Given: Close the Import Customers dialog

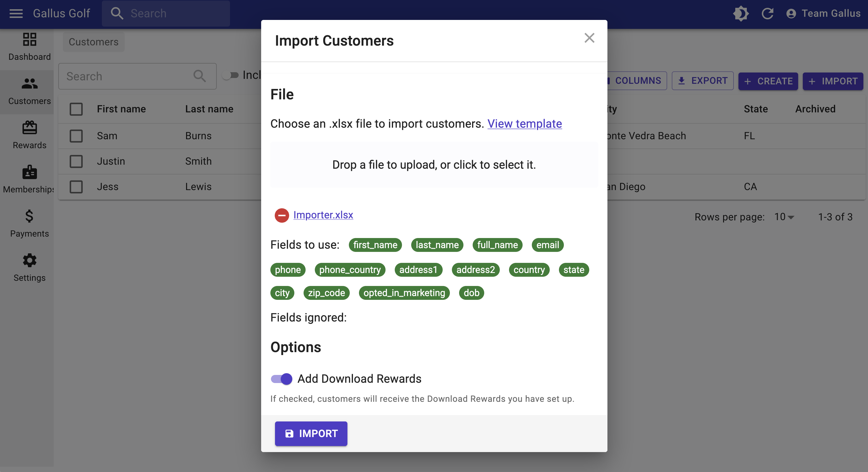Looking at the screenshot, I should tap(589, 38).
